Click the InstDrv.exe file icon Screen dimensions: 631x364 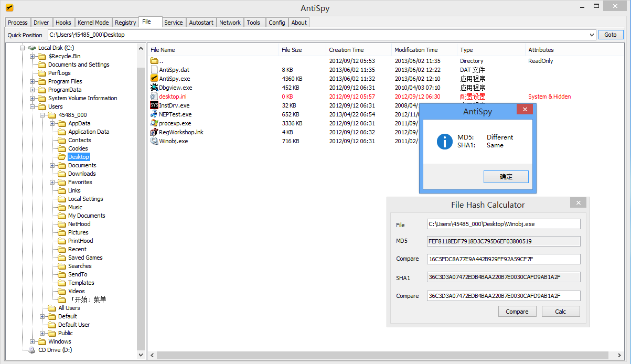(x=154, y=105)
